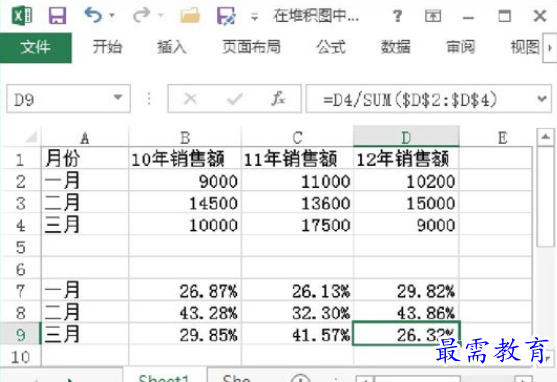The height and width of the screenshot is (382, 557).
Task: Expand the formula bar chevron
Action: [x=542, y=98]
